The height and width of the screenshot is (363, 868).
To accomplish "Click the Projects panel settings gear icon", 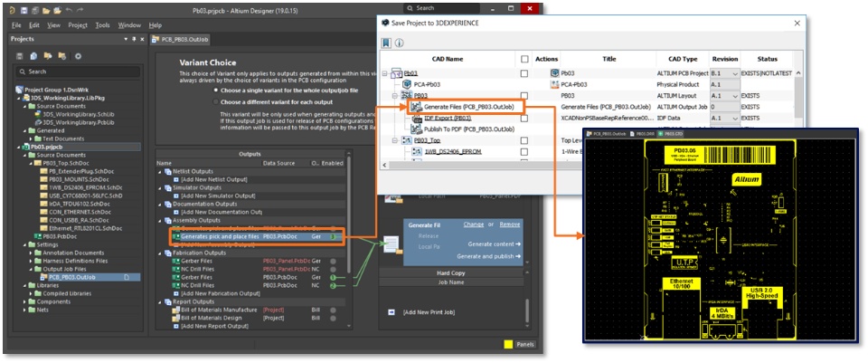I will click(78, 56).
